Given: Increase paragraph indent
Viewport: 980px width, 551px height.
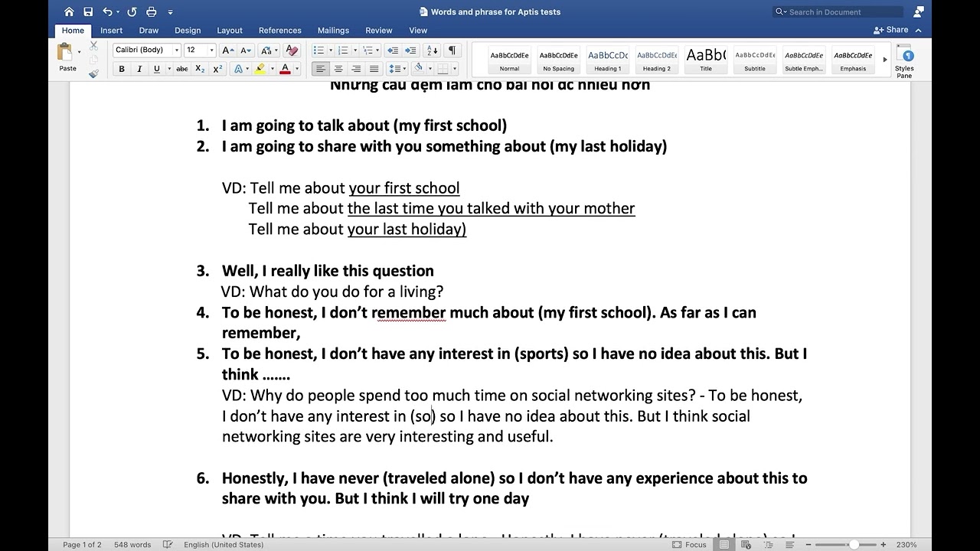Looking at the screenshot, I should pos(410,50).
